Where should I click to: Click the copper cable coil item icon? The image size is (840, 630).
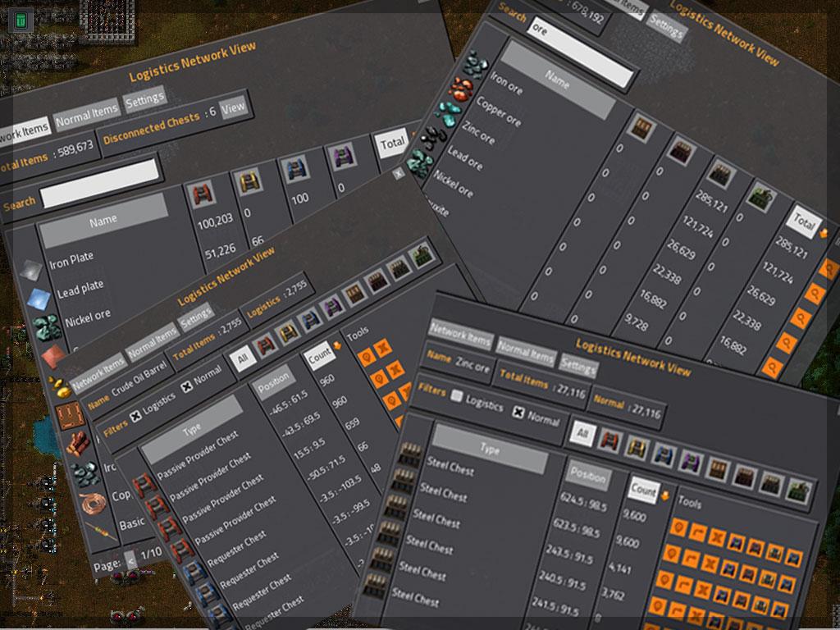(x=92, y=503)
